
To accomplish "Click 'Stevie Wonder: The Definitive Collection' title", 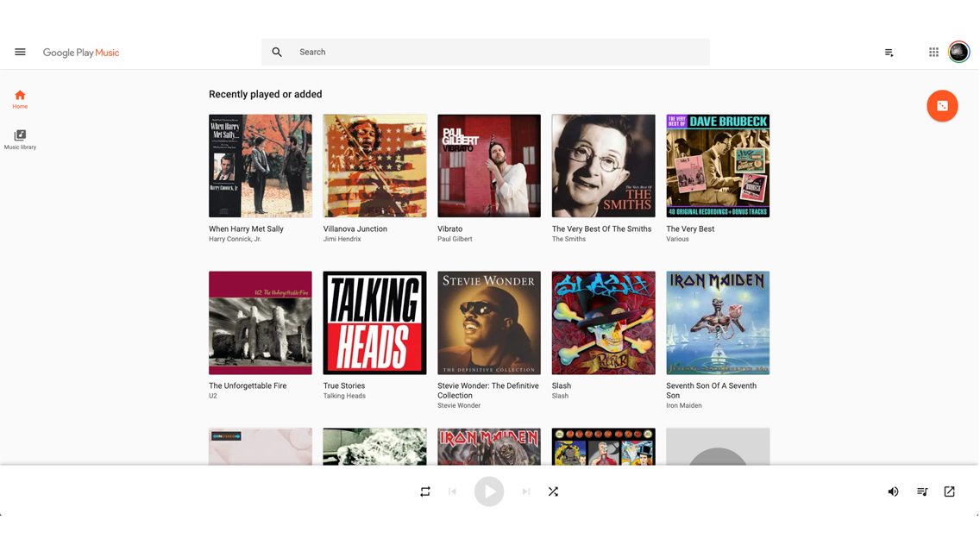I will (488, 391).
